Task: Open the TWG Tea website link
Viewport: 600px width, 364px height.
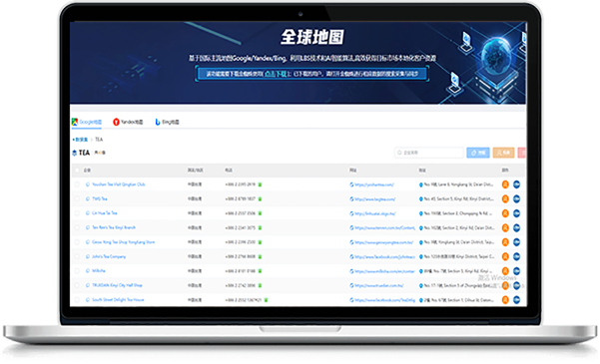Action: point(374,199)
